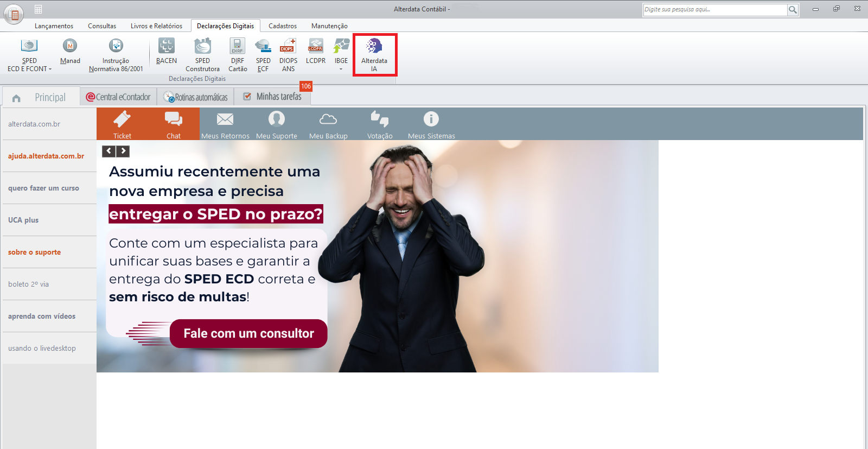Viewport: 868px width, 449px height.
Task: Open DIRF Cartão
Action: click(x=238, y=54)
